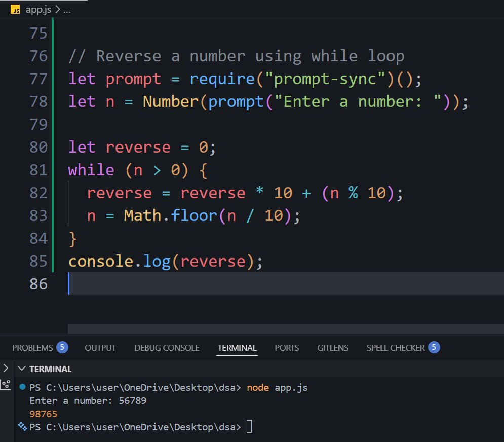Screen dimensions: 504x442
Task: Click 'let reverse = 0;' on line 80
Action: [x=142, y=148]
